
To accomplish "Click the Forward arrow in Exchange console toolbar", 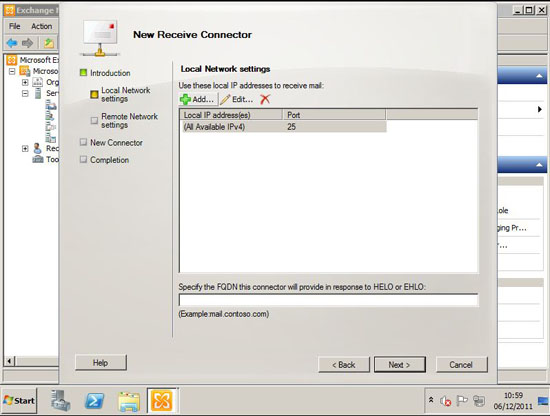I will 27,43.
